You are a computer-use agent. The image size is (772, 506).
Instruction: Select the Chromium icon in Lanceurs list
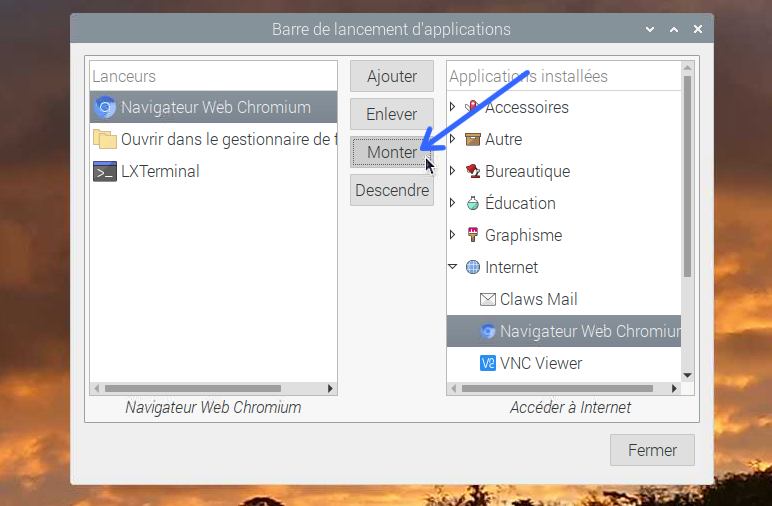[x=105, y=107]
